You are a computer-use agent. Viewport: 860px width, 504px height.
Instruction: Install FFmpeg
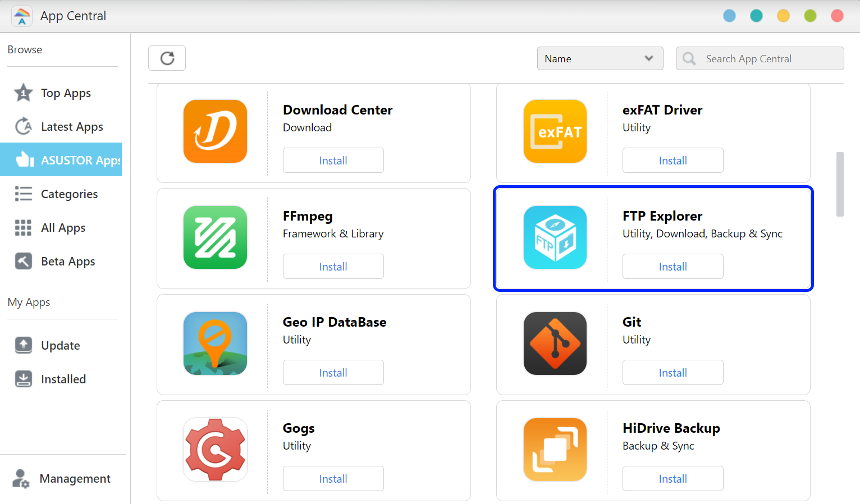point(333,267)
